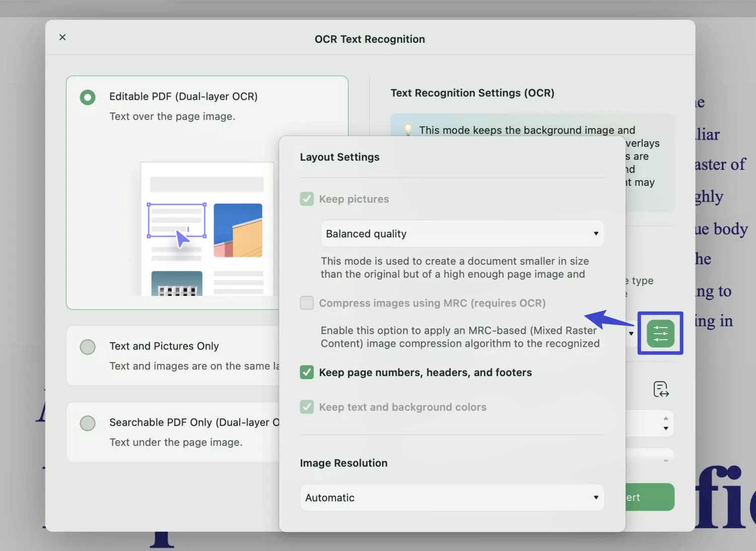This screenshot has height=551, width=756.
Task: Toggle the Keep pictures checkbox
Action: pos(307,199)
